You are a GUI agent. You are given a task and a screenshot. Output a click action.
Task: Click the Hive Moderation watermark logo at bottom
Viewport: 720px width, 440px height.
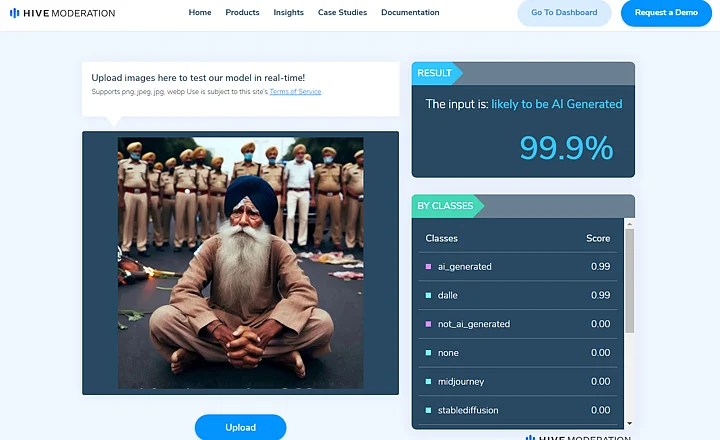tap(578, 436)
